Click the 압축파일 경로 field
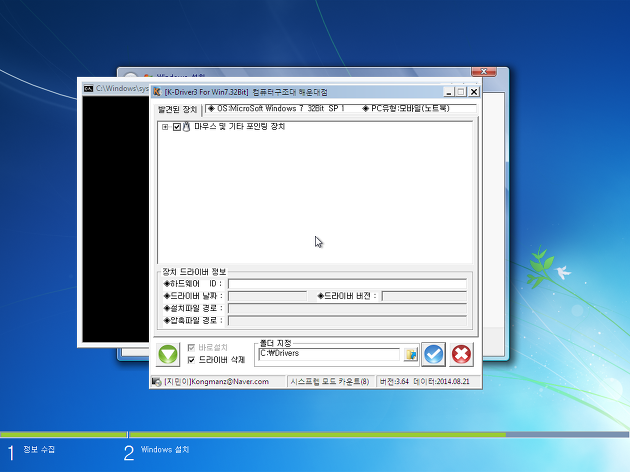This screenshot has height=472, width=630. [x=347, y=321]
